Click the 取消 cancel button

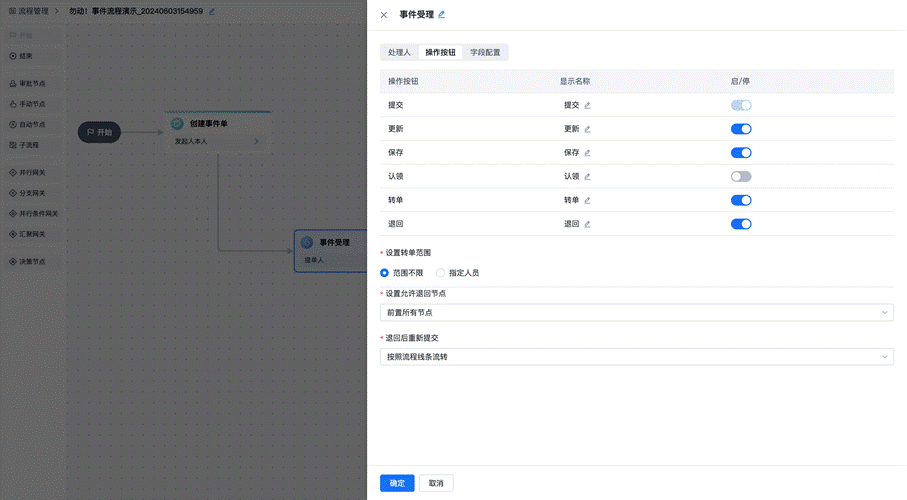[x=436, y=483]
